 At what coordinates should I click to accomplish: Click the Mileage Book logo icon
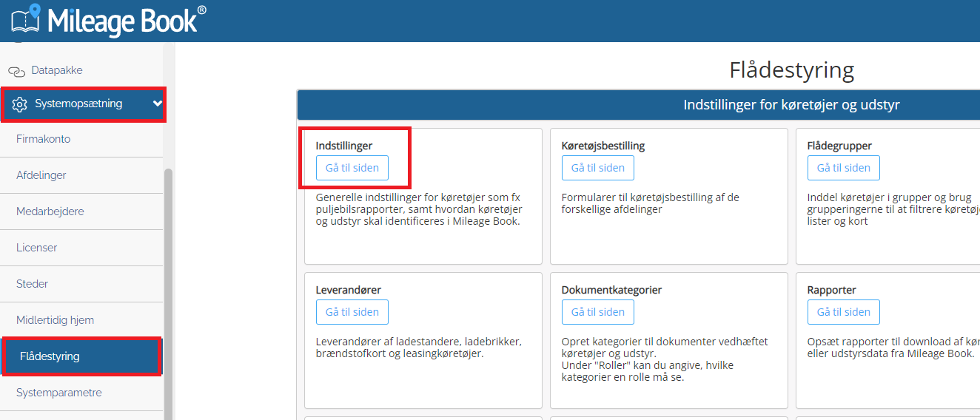point(24,20)
